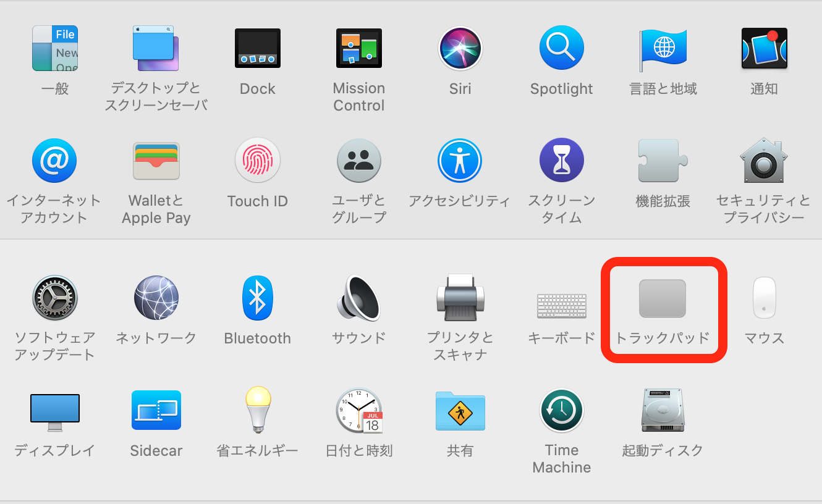The height and width of the screenshot is (504, 822).
Task: Open セキュリティとプライバシー preferences
Action: (x=765, y=161)
